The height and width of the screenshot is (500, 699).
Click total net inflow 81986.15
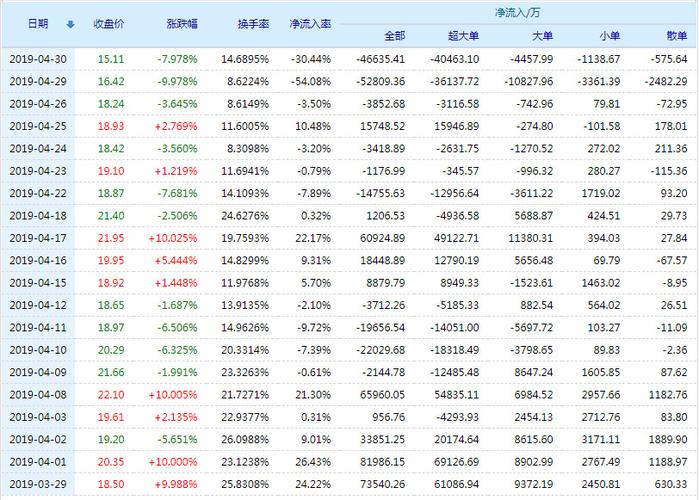click(x=383, y=462)
